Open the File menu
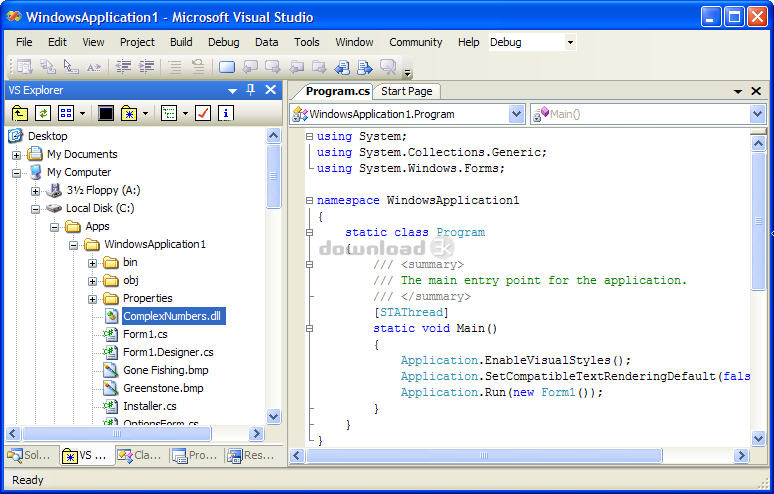Screen dimensions: 774x494 [x=24, y=42]
